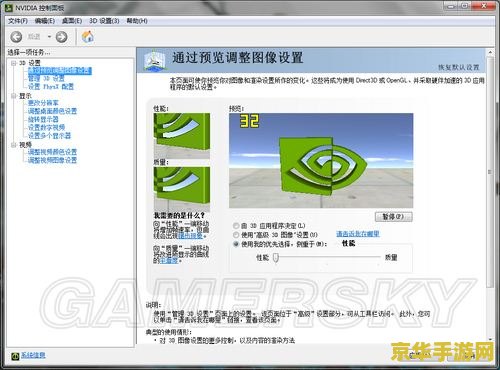This screenshot has height=370, width=500.
Task: Click the 选择一项任务 panel heading
Action: tap(29, 52)
